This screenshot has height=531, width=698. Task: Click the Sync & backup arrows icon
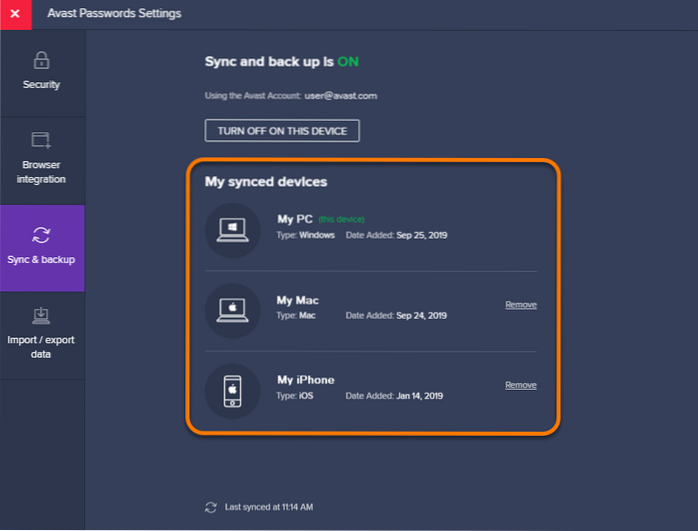pos(42,235)
